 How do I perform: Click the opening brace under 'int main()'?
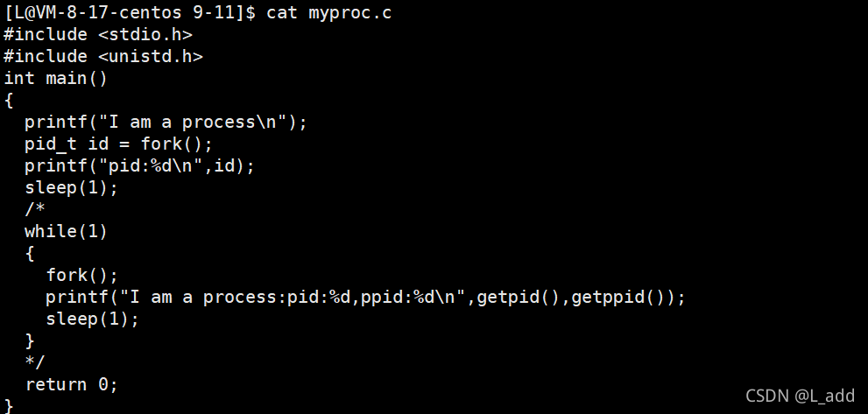tap(8, 101)
